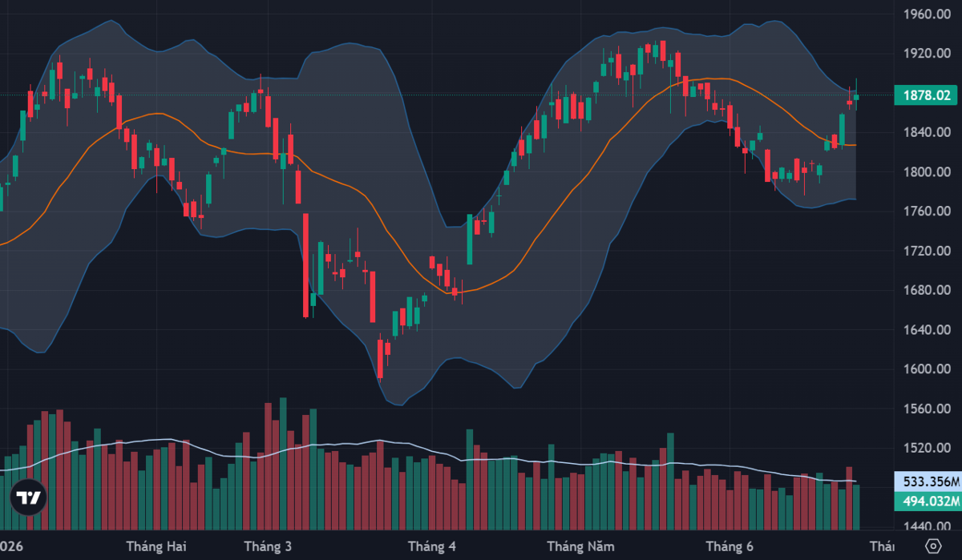Click the 1840.00 price axis label
The width and height of the screenshot is (962, 560).
[926, 133]
